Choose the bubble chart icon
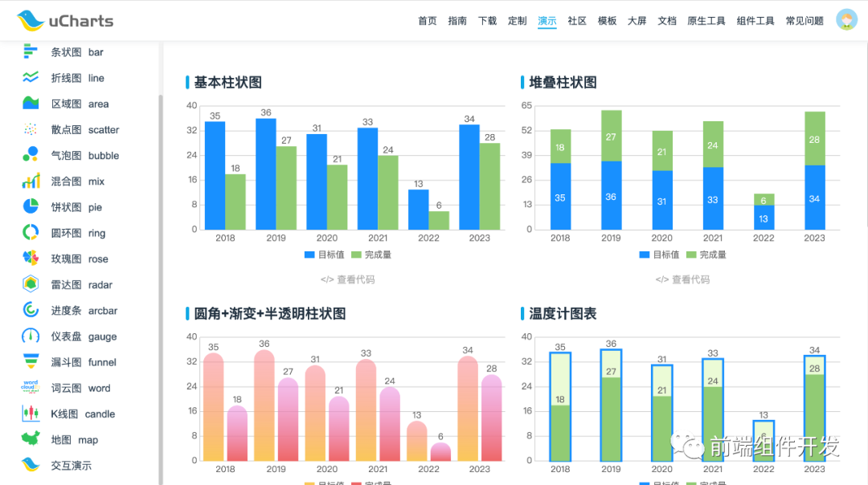 pyautogui.click(x=31, y=155)
